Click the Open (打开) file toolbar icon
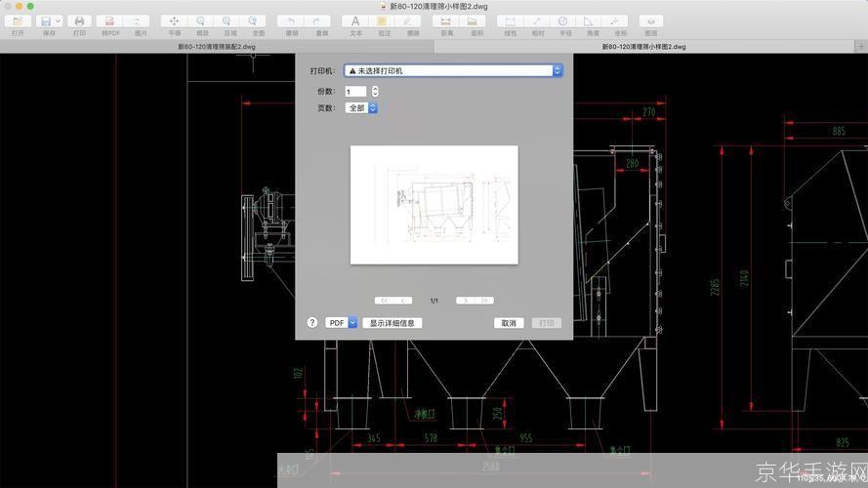This screenshot has height=488, width=868. pos(18,21)
